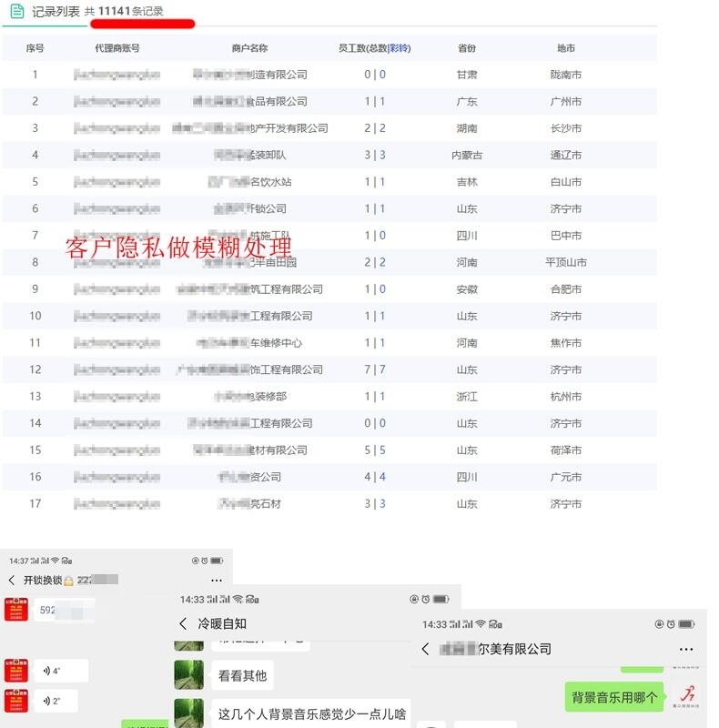Viewport: 719px width, 728px height.
Task: Tap back arrow in 冷暖自知 chat
Action: pyautogui.click(x=183, y=623)
